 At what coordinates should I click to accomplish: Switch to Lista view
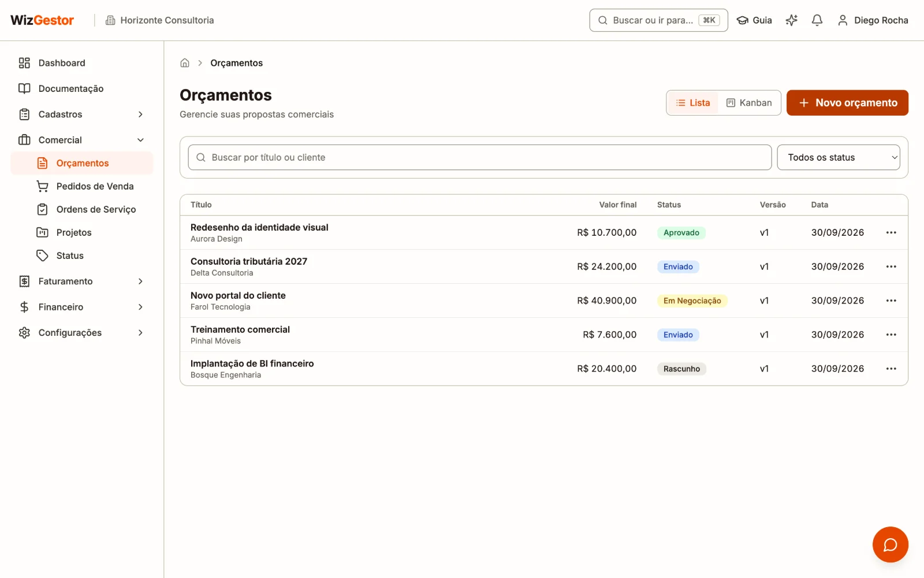click(x=693, y=103)
